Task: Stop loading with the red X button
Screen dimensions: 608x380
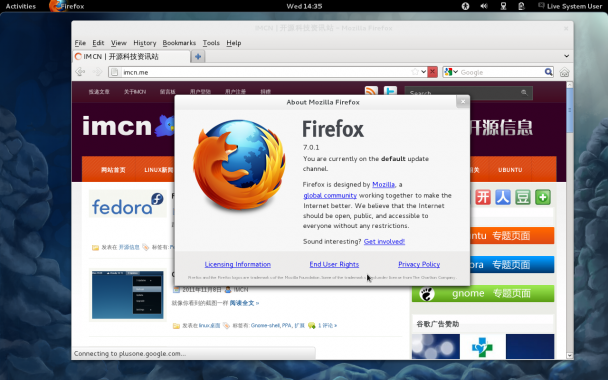Action: point(432,72)
